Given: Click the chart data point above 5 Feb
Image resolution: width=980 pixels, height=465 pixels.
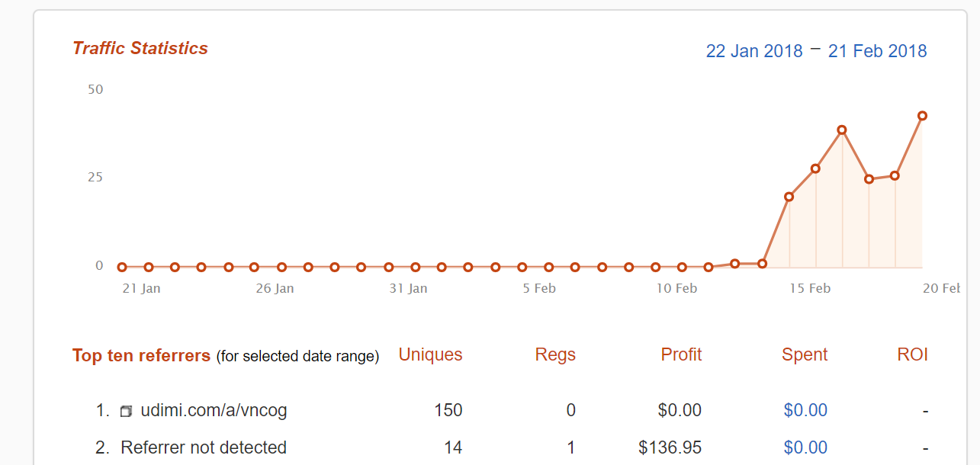Looking at the screenshot, I should click(x=548, y=267).
